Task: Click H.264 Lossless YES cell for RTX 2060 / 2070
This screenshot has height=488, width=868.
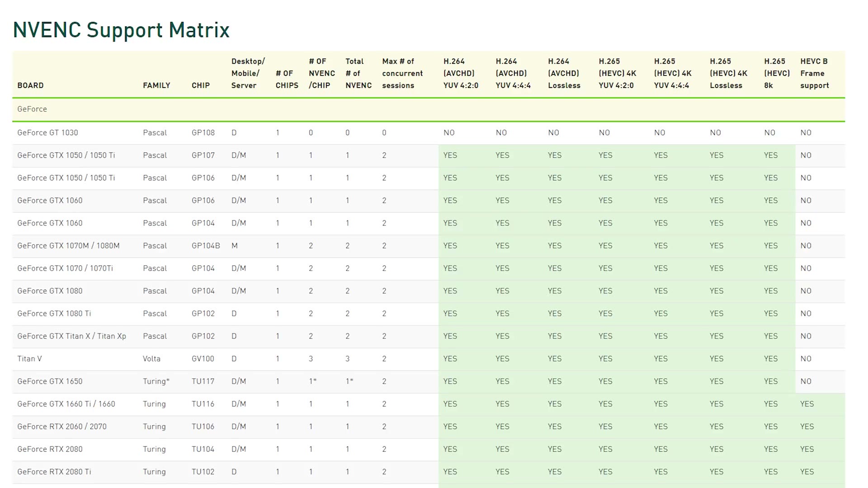Action: tap(555, 426)
